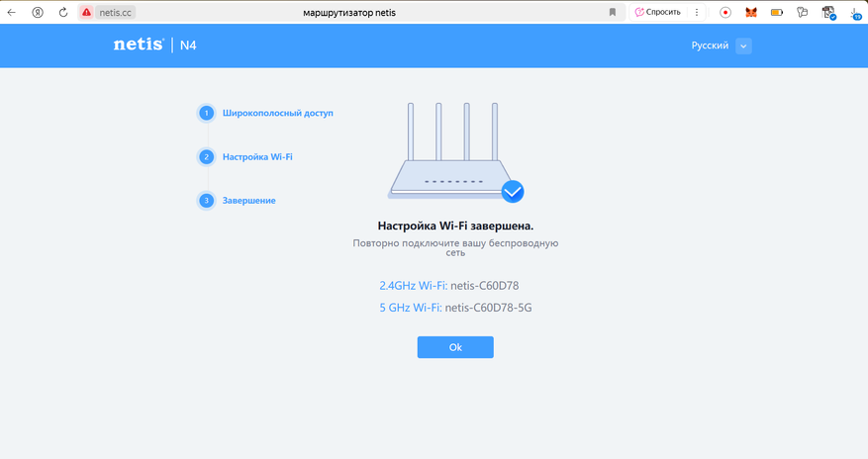Screen dimensions: 868x459
Task: Go to Завершение step
Action: coord(249,201)
